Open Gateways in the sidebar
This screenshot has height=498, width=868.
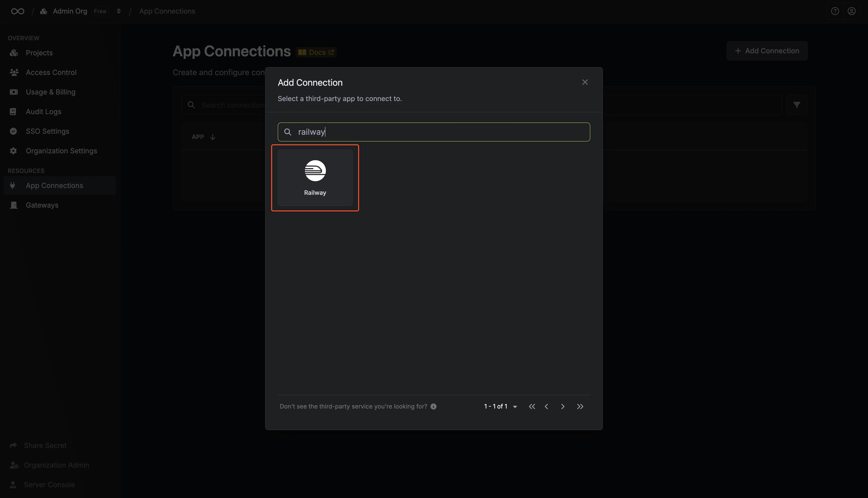click(60, 205)
